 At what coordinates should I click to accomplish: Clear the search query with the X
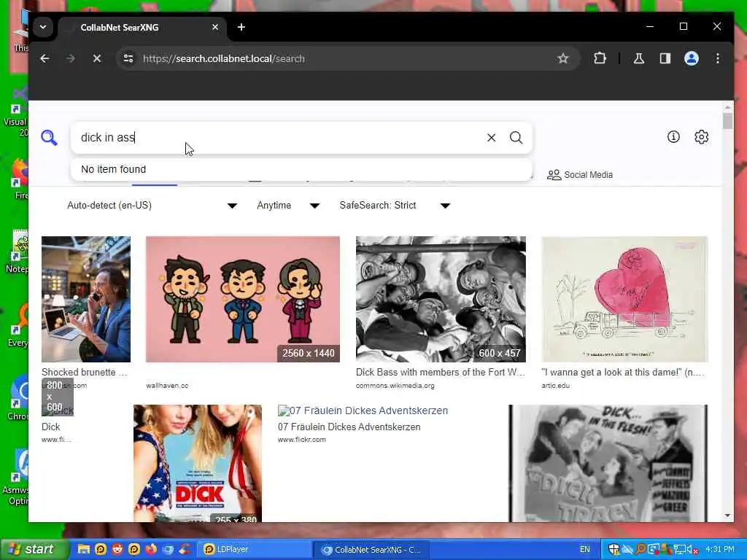[x=491, y=138]
